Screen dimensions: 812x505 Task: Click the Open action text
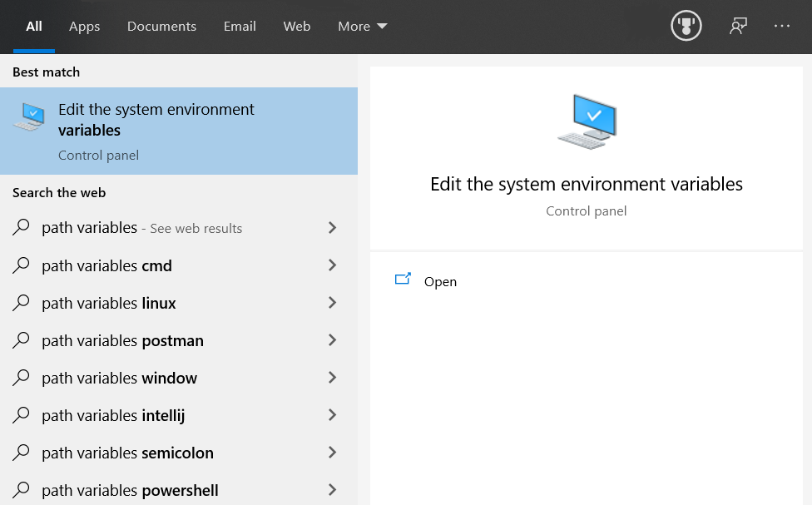click(x=440, y=282)
